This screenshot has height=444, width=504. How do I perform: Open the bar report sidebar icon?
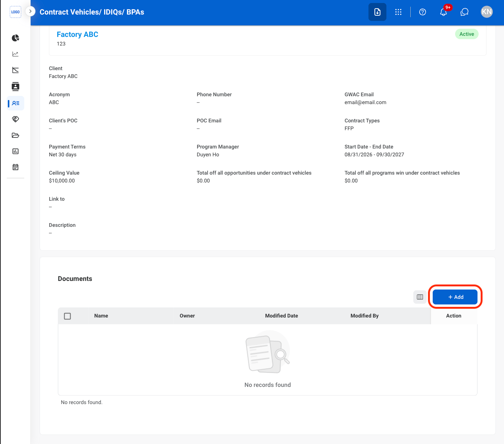(x=15, y=151)
